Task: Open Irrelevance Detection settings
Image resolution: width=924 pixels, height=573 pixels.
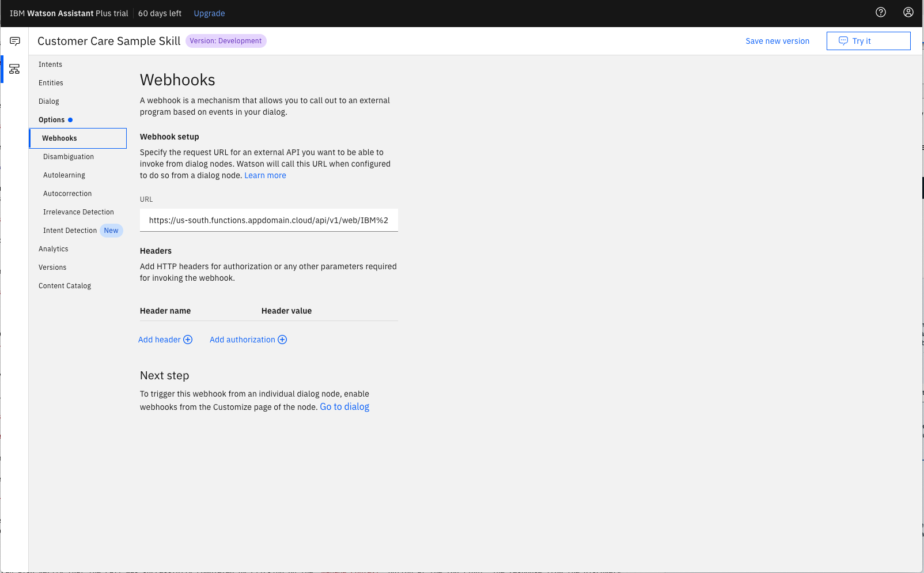Action: tap(78, 212)
